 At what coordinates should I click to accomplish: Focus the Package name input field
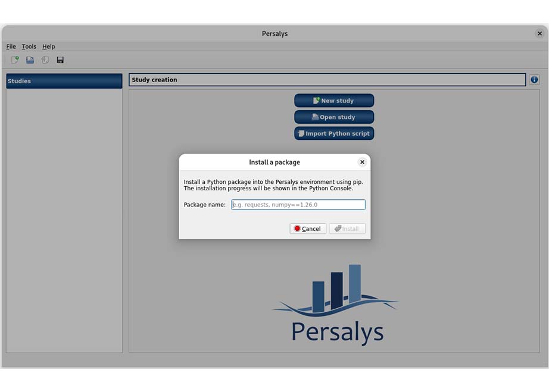click(x=298, y=205)
